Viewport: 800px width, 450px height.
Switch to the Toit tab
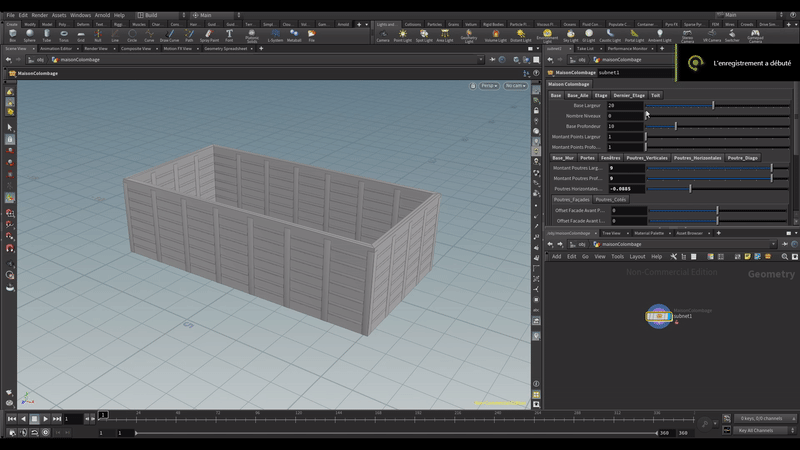point(656,95)
